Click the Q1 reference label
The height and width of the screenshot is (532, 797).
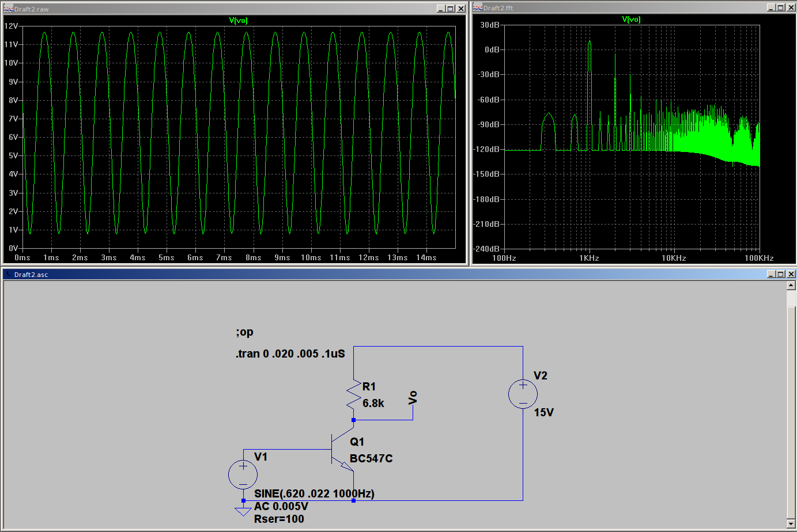pos(357,442)
